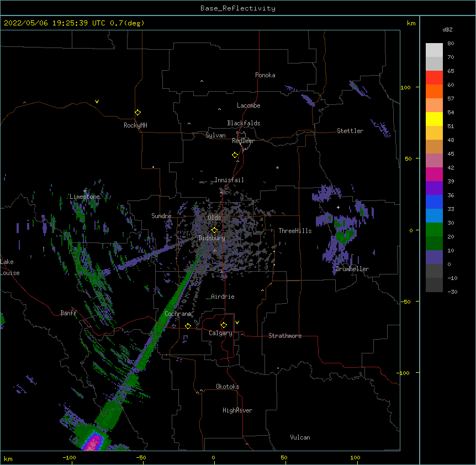Click the Ponoka city label
The image size is (476, 465).
click(x=265, y=75)
